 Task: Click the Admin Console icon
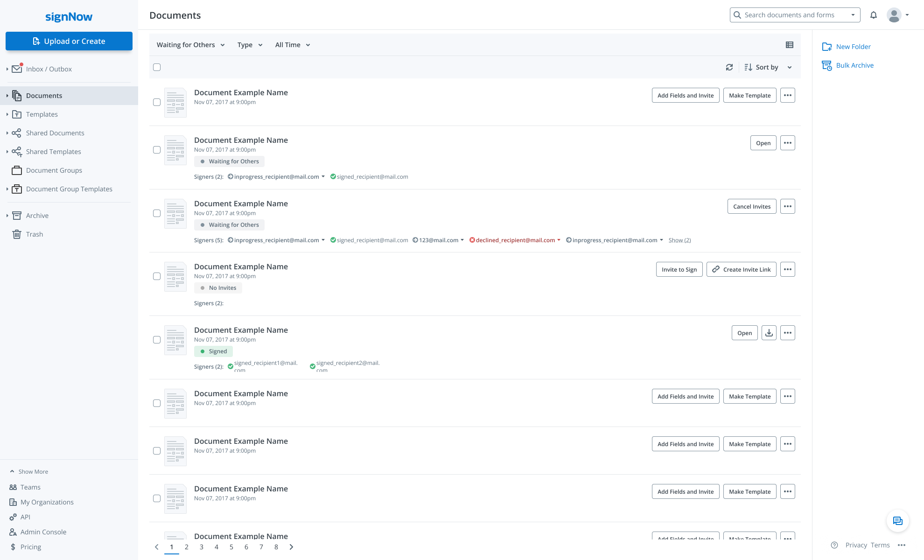click(x=13, y=532)
